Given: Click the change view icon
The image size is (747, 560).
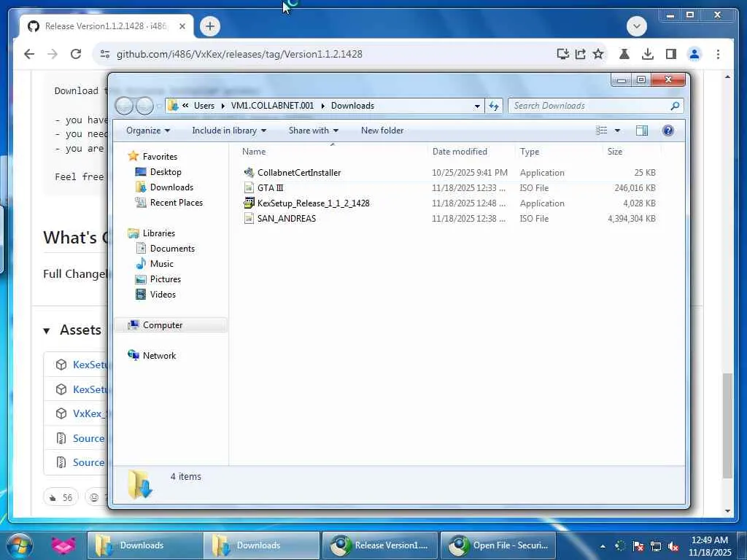Looking at the screenshot, I should click(601, 131).
